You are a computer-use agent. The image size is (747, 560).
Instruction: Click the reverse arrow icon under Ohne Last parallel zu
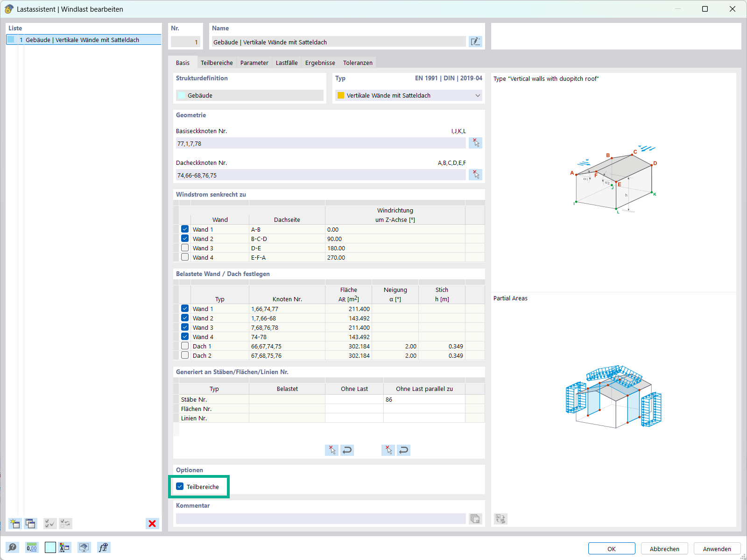click(x=403, y=450)
